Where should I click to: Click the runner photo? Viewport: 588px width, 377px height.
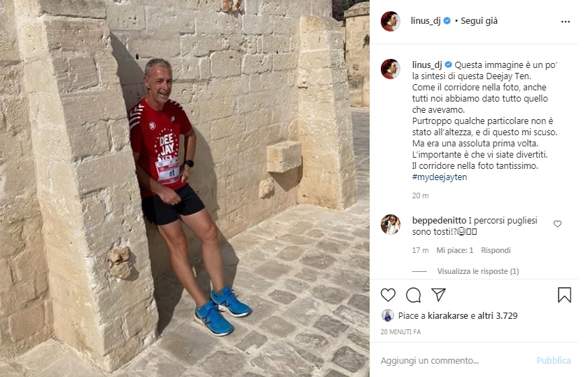(x=185, y=188)
